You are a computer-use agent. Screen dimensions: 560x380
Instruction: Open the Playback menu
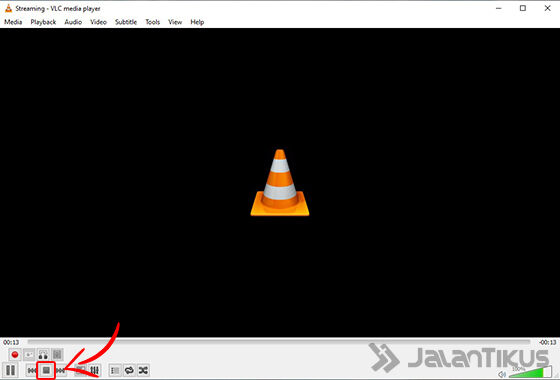[43, 22]
